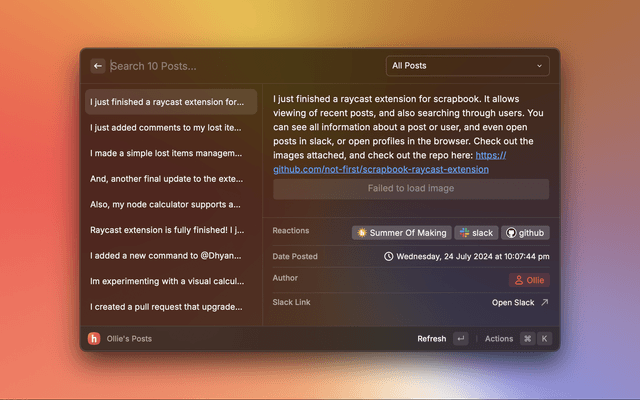Click the back arrow button

pos(98,66)
